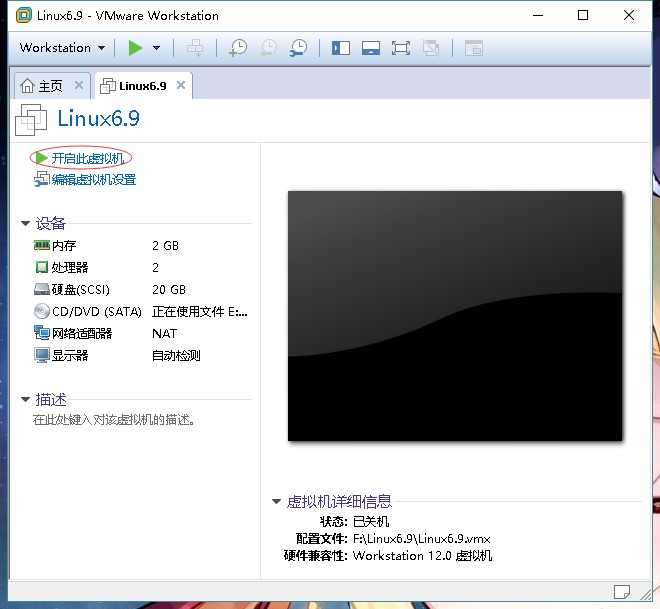The width and height of the screenshot is (660, 609).
Task: Click the NAT network value
Action: tap(164, 334)
